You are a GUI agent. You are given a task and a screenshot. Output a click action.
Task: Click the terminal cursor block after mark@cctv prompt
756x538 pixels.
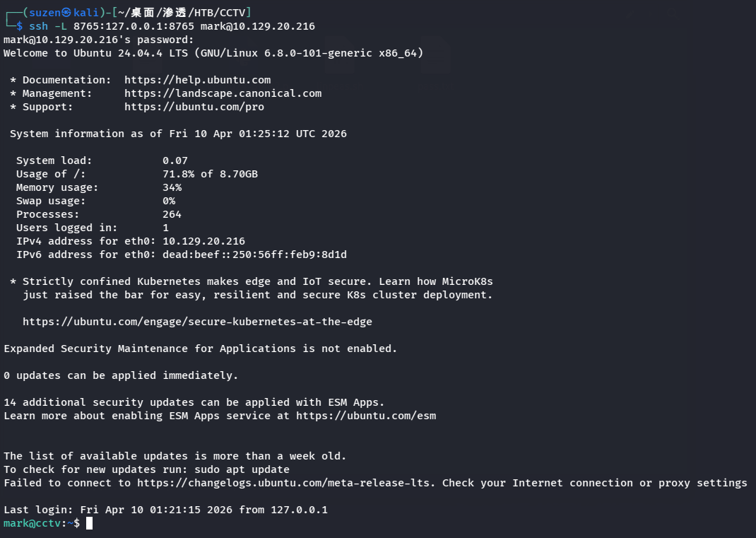click(89, 523)
